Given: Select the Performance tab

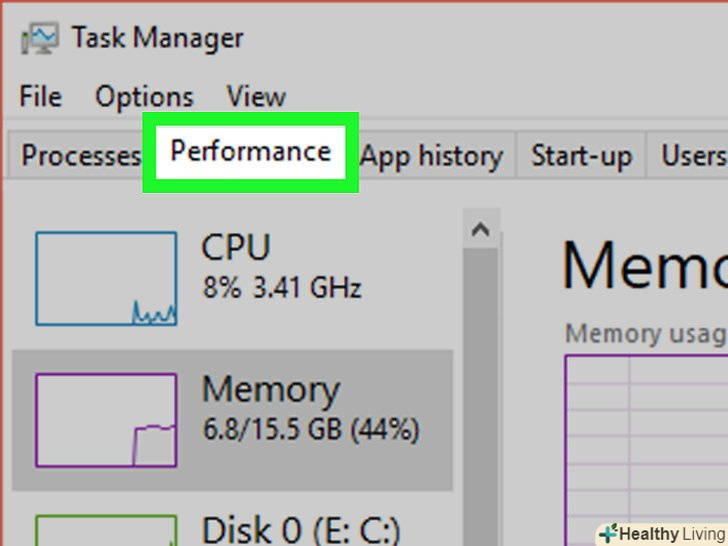Looking at the screenshot, I should tap(250, 152).
